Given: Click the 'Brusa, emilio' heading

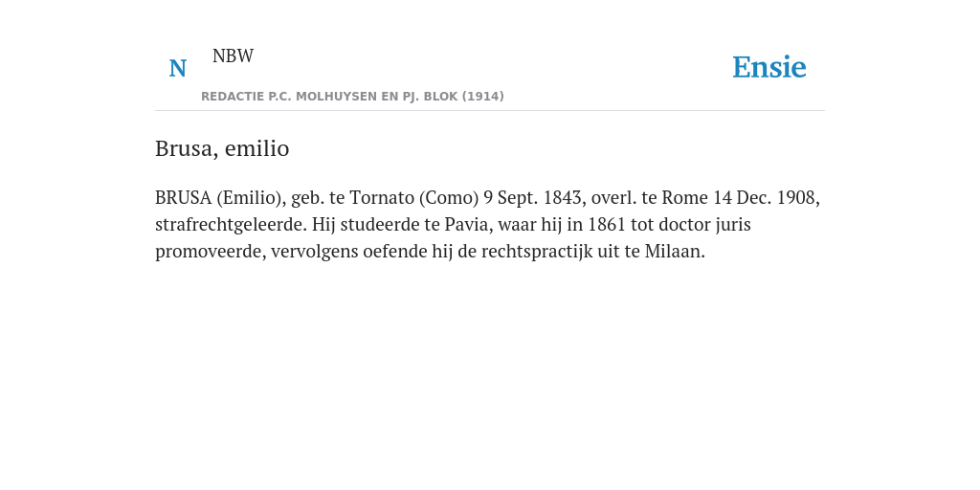Looking at the screenshot, I should [x=222, y=148].
